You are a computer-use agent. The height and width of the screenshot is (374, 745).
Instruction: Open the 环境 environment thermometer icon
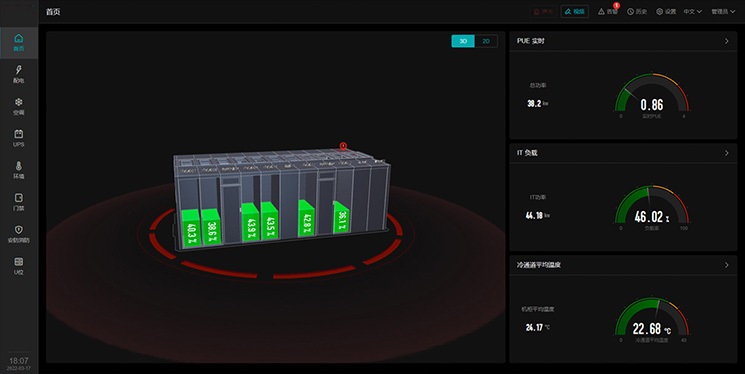(19, 170)
